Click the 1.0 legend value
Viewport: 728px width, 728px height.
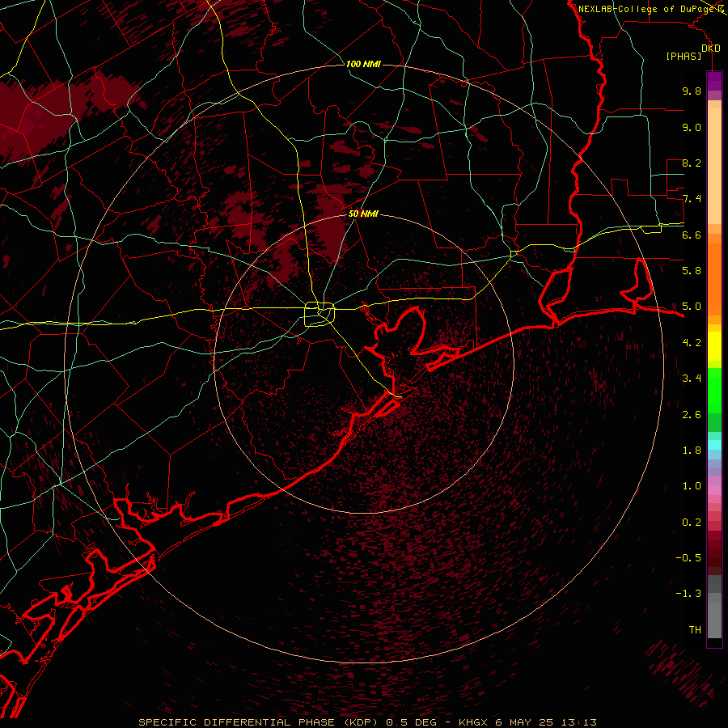tap(692, 486)
